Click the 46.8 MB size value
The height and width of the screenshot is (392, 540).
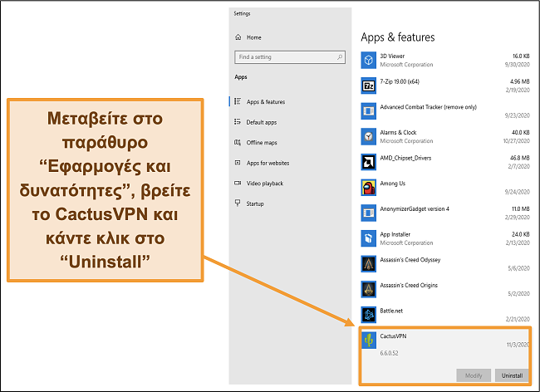520,158
